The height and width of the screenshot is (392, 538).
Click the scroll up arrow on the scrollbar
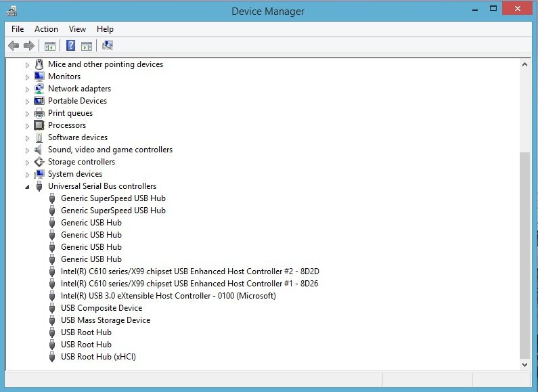click(x=524, y=64)
